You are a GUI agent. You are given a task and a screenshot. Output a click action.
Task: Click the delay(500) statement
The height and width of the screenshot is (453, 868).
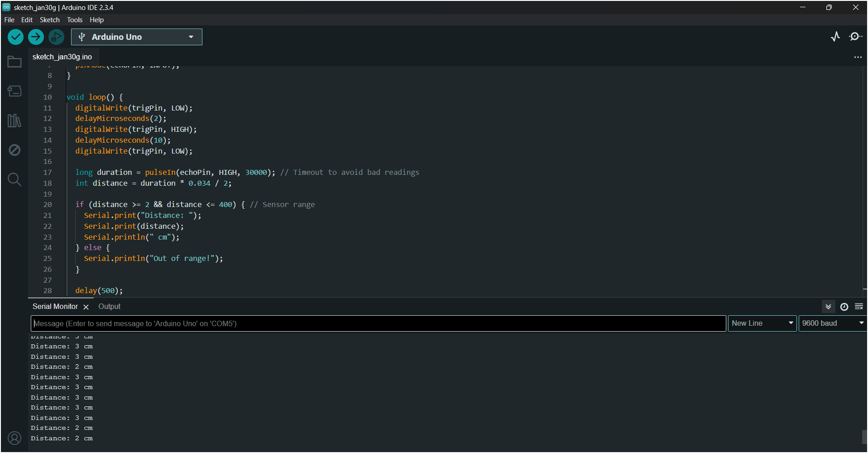tap(99, 291)
